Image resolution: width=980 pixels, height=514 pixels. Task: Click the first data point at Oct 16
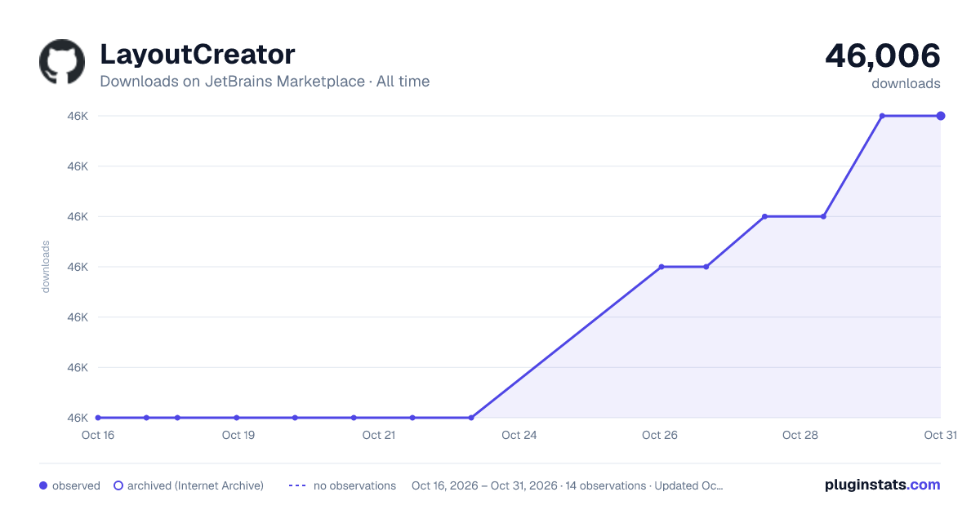pyautogui.click(x=98, y=418)
